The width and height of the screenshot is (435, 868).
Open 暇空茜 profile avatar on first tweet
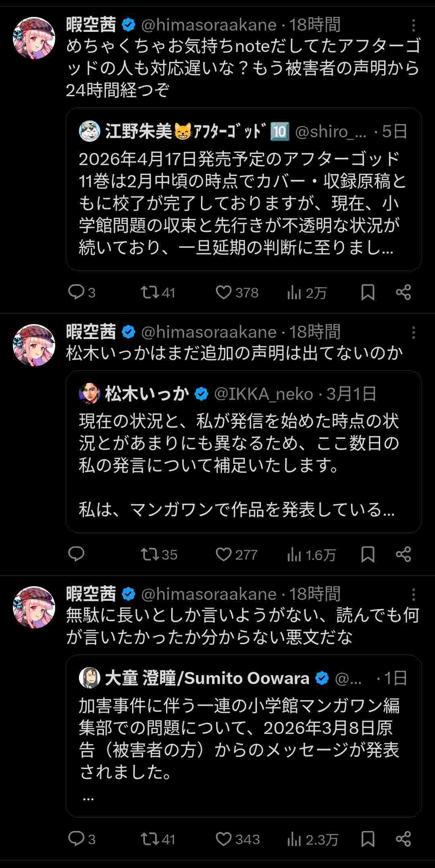34,38
